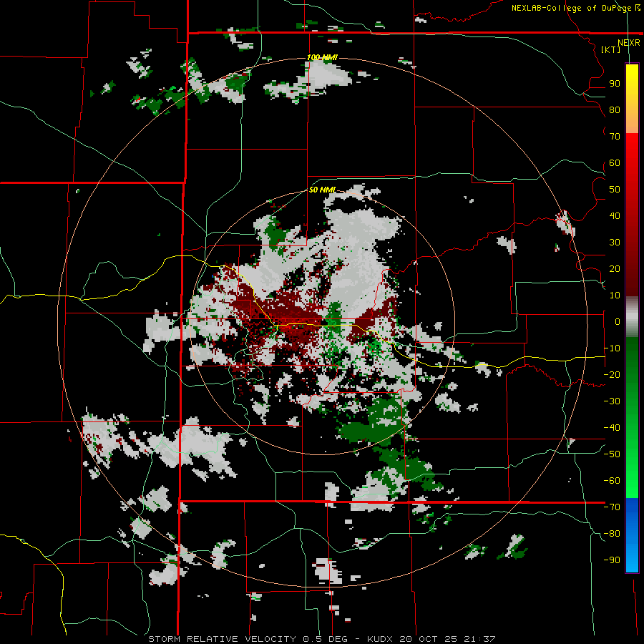Click the 20 value on velocity scale

point(615,269)
